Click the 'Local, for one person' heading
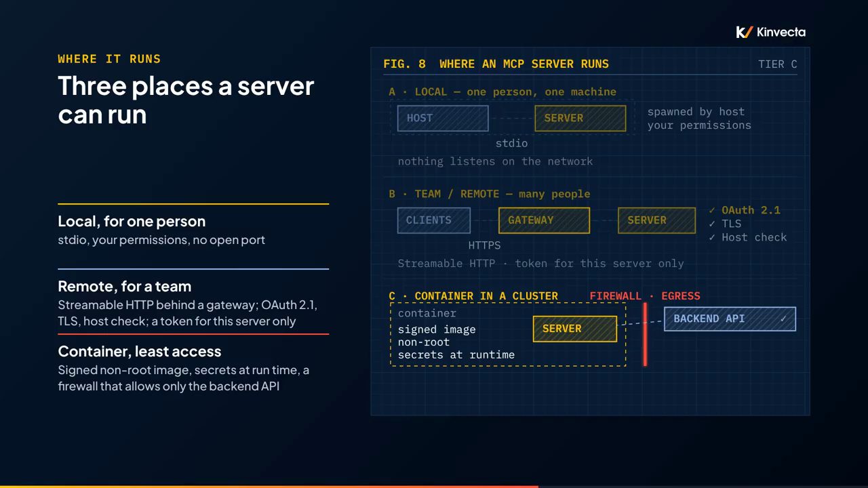The image size is (868, 488). pyautogui.click(x=132, y=221)
